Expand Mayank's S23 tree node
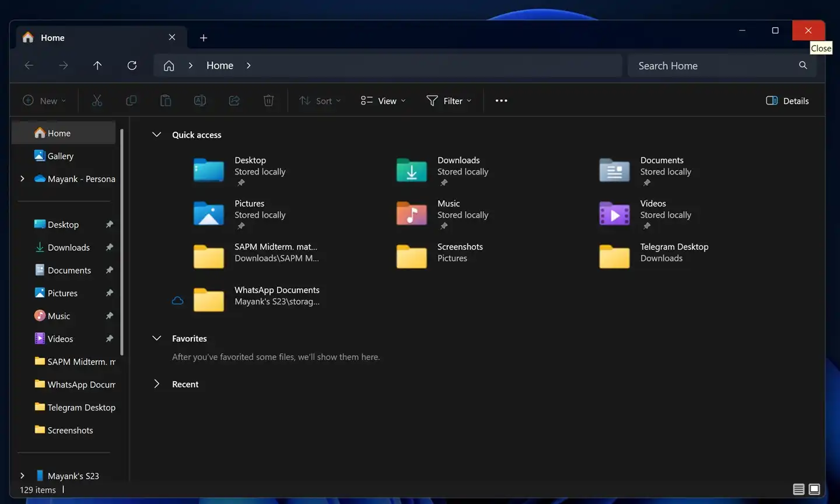Screen dimensions: 840x504 [x=22, y=475]
